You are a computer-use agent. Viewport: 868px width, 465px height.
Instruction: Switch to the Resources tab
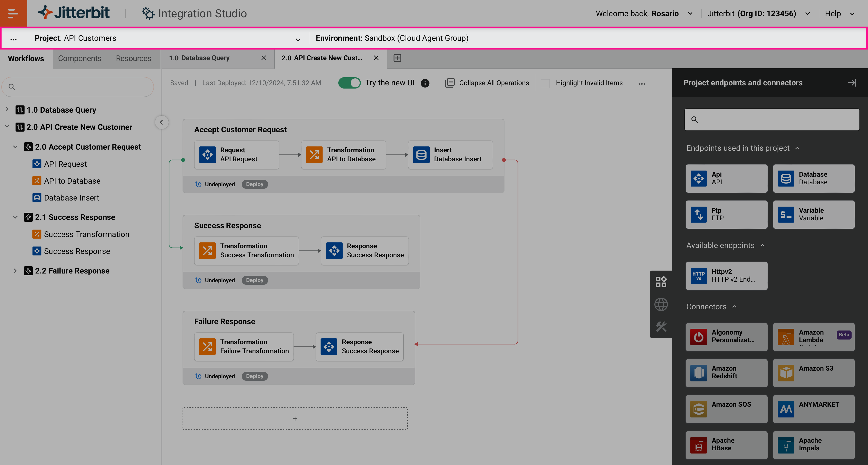click(133, 58)
